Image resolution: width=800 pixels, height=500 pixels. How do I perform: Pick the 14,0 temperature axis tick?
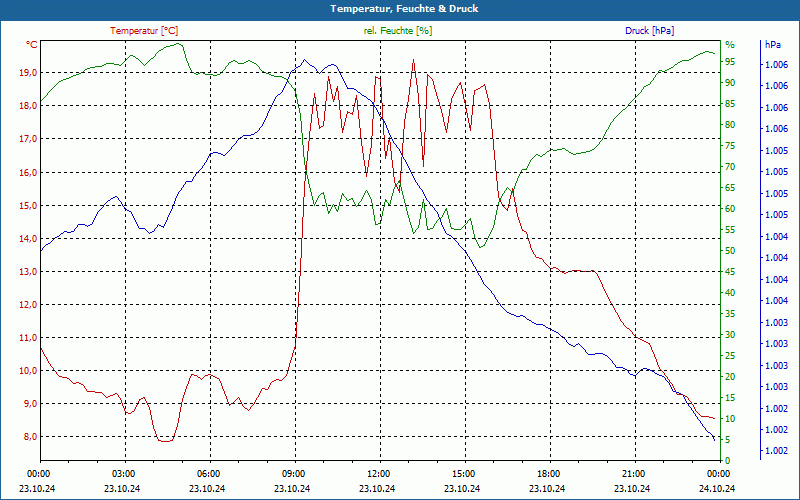pyautogui.click(x=28, y=238)
